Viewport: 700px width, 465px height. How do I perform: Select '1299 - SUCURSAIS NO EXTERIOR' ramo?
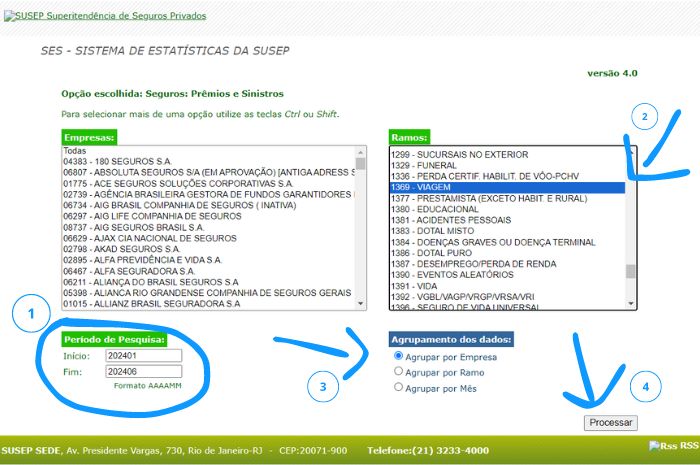(x=508, y=154)
